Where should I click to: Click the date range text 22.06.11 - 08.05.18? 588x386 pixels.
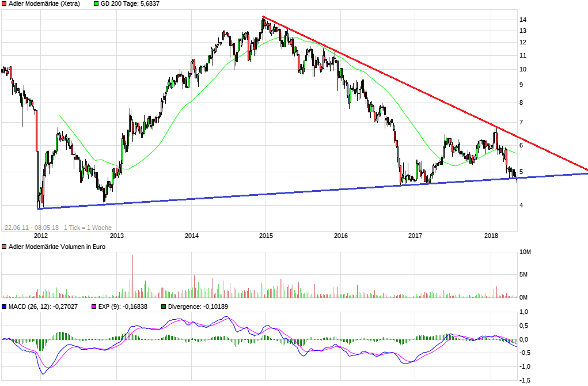pos(32,228)
